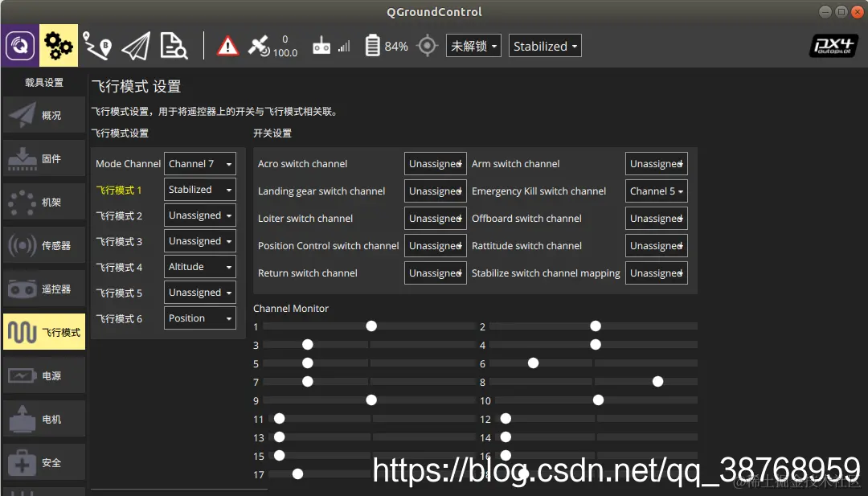Image resolution: width=868 pixels, height=496 pixels.
Task: Open the 固件 firmware sidebar item
Action: [44, 159]
